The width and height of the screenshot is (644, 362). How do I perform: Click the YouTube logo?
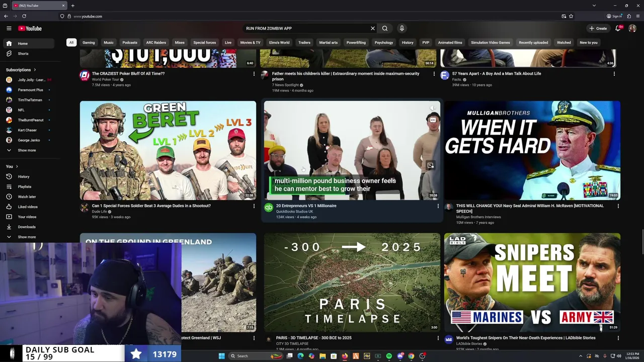pyautogui.click(x=30, y=29)
